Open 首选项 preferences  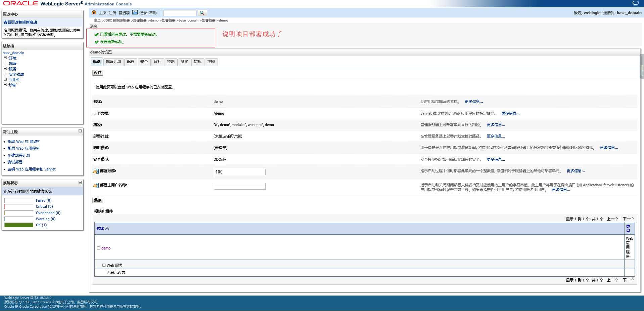(x=124, y=13)
